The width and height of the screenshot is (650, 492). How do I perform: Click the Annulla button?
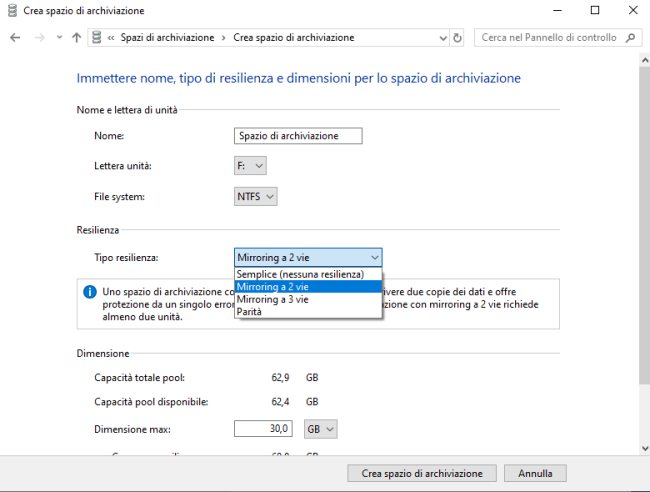tap(535, 473)
